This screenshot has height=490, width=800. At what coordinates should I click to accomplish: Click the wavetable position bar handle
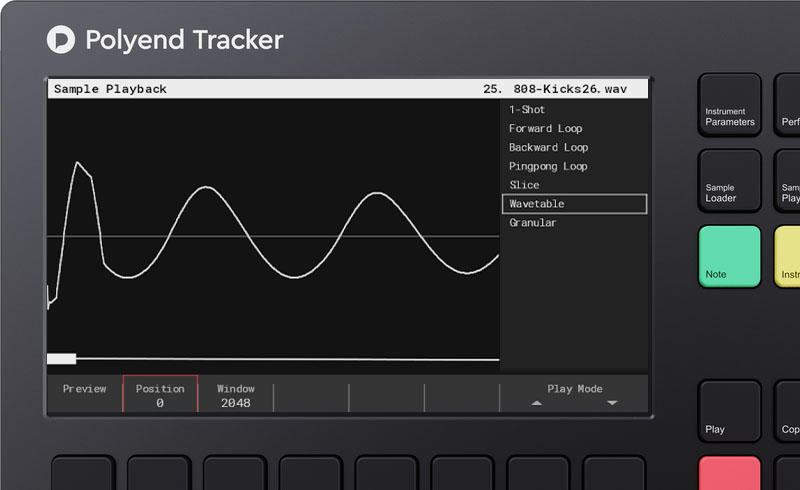pyautogui.click(x=62, y=359)
